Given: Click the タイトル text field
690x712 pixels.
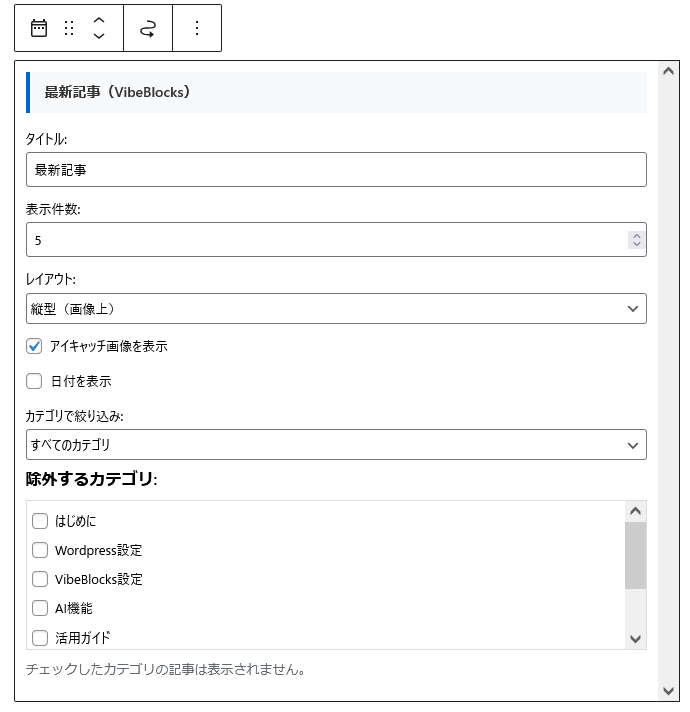Looking at the screenshot, I should (336, 170).
